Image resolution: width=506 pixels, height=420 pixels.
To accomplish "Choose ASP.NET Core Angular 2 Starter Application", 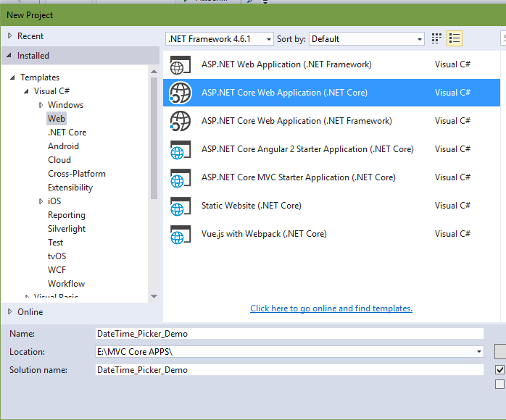I will (x=331, y=150).
